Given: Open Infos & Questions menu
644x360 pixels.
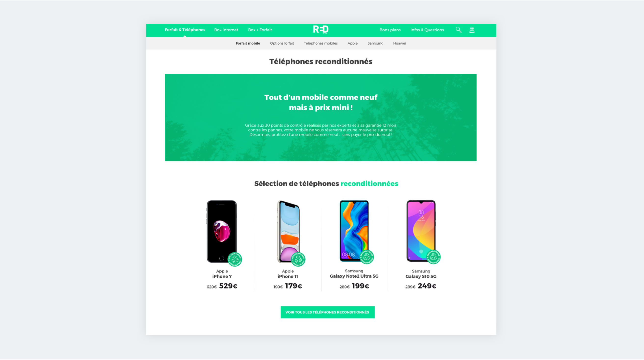Looking at the screenshot, I should [x=427, y=30].
